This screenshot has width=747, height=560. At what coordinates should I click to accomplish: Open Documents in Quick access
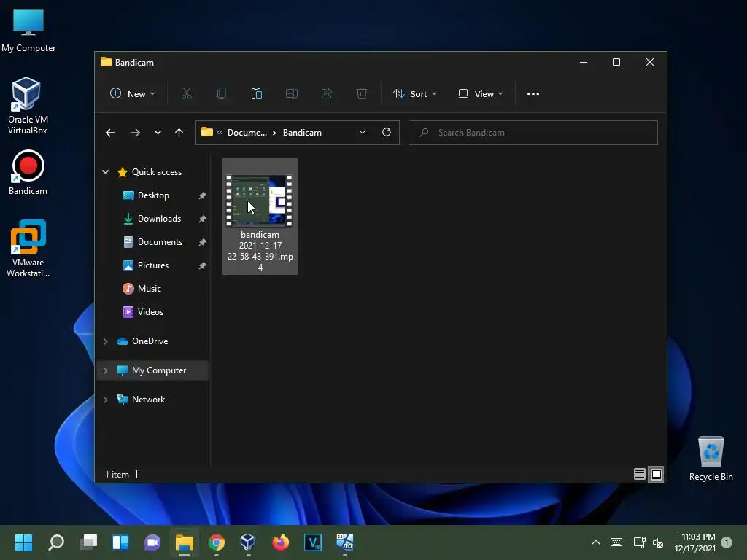click(160, 242)
